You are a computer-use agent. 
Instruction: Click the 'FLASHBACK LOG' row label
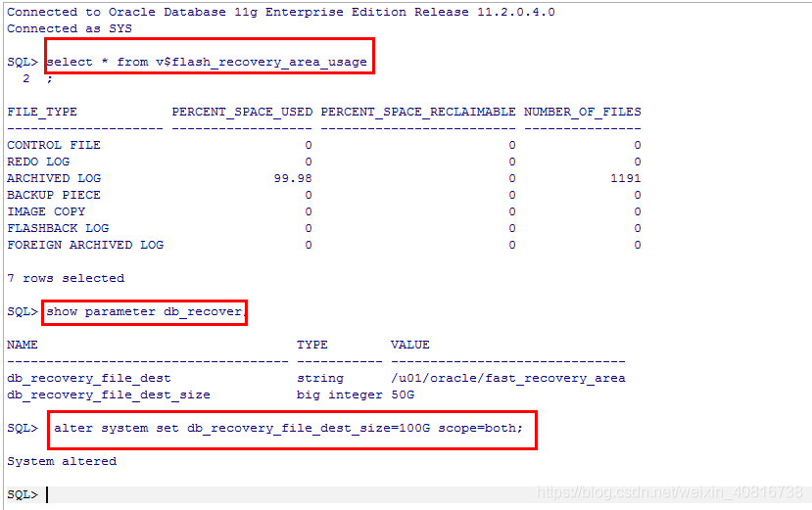(58, 228)
